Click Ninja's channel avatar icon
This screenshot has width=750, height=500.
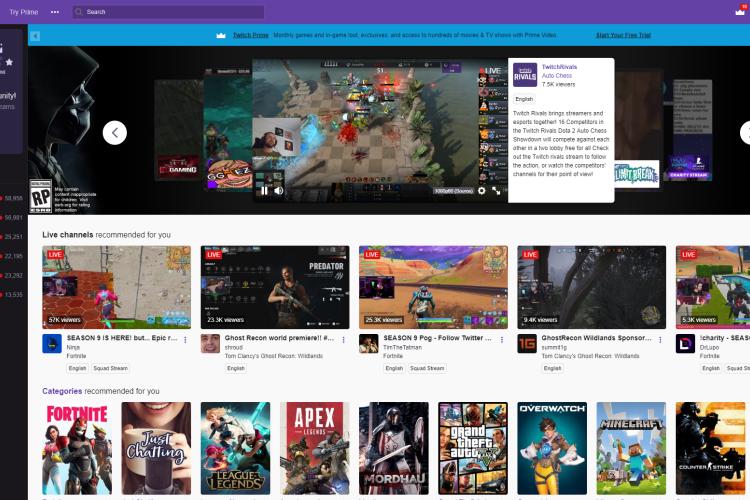point(52,344)
